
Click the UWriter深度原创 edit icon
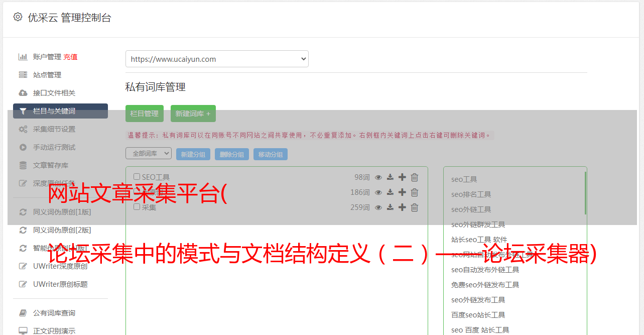(x=23, y=266)
